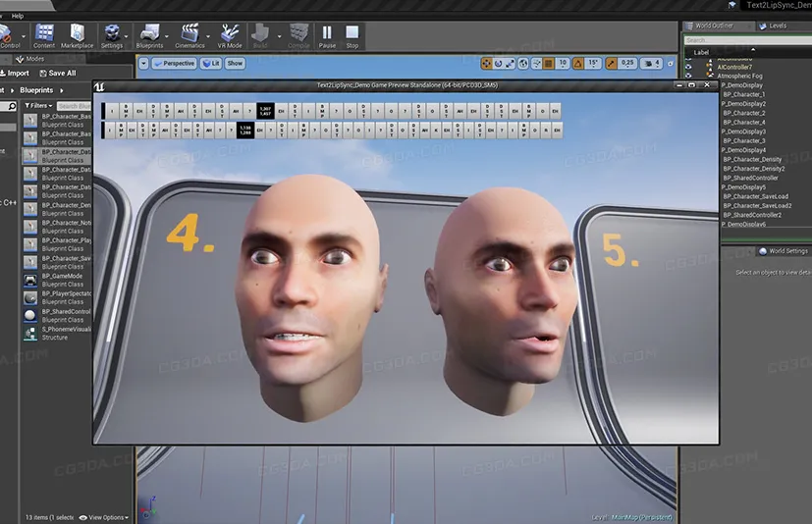Click the magnifier search icon in the sources panel

click(x=12, y=106)
